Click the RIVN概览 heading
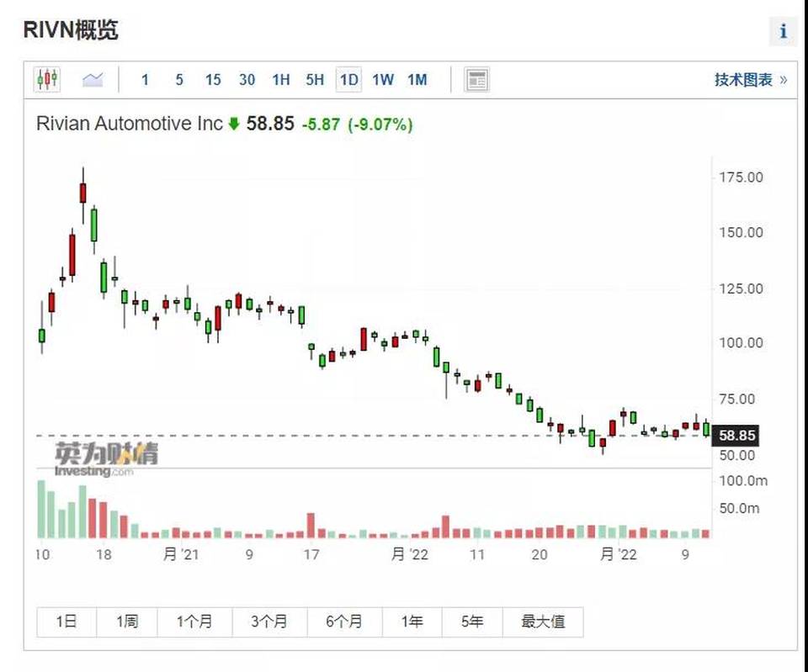Image resolution: width=808 pixels, height=672 pixels. [x=71, y=30]
